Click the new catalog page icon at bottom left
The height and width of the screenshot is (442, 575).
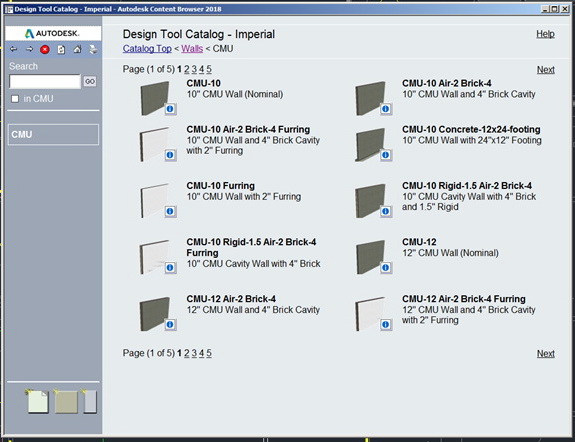pos(37,401)
